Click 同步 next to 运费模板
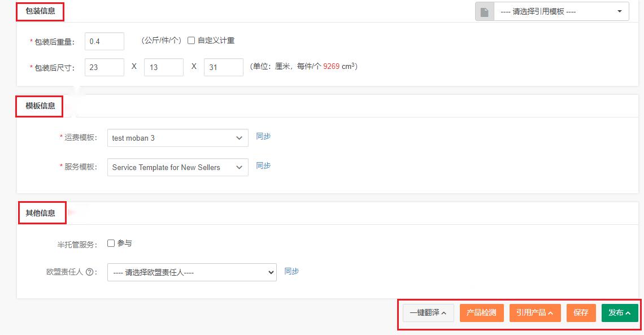Image resolution: width=644 pixels, height=335 pixels. 263,136
